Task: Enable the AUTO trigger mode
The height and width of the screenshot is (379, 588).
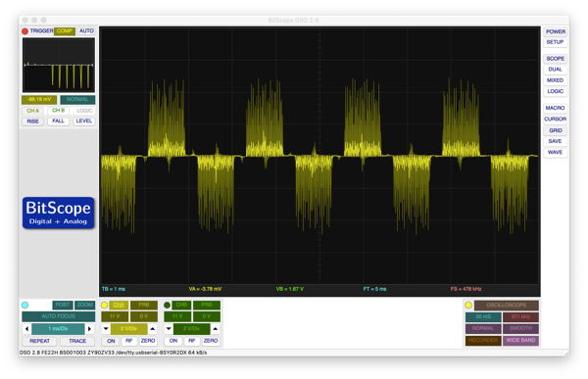Action: tap(86, 31)
